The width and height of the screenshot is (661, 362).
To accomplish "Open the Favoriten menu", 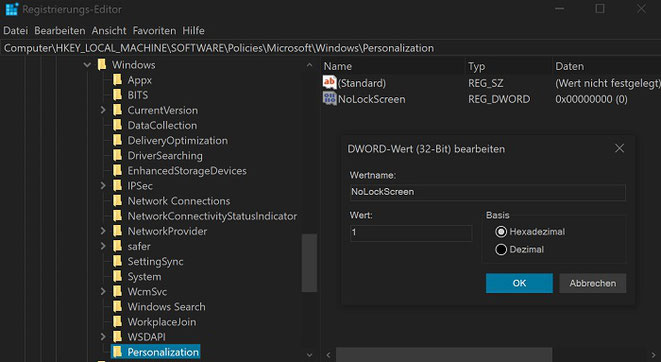I will [x=154, y=31].
